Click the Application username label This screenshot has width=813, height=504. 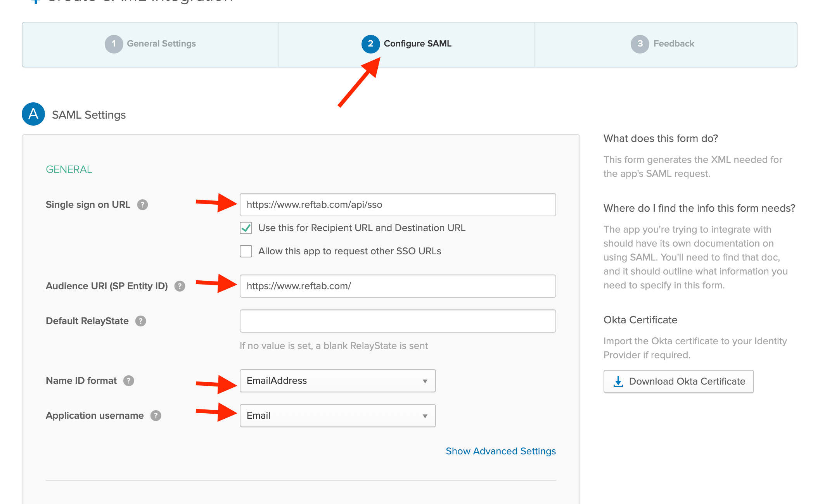point(95,416)
